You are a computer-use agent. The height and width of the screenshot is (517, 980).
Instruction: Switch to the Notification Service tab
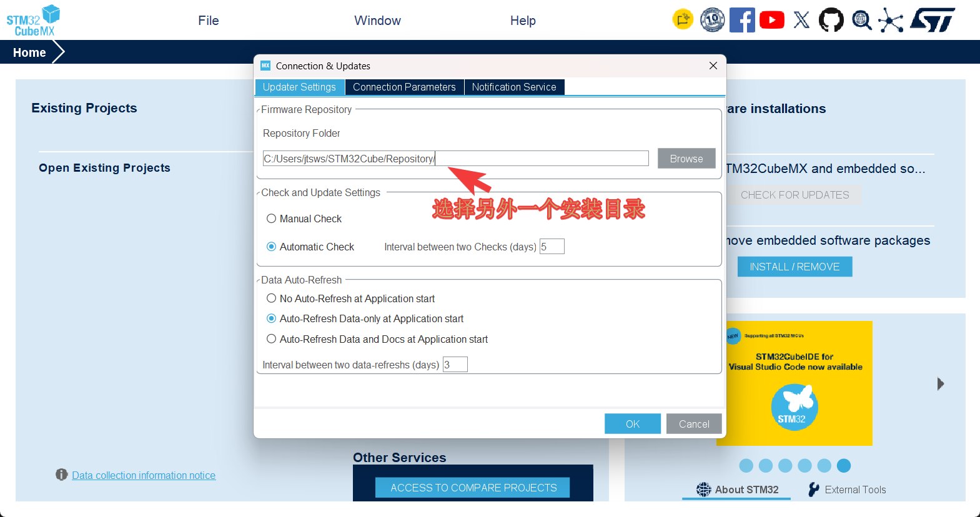[x=514, y=87]
